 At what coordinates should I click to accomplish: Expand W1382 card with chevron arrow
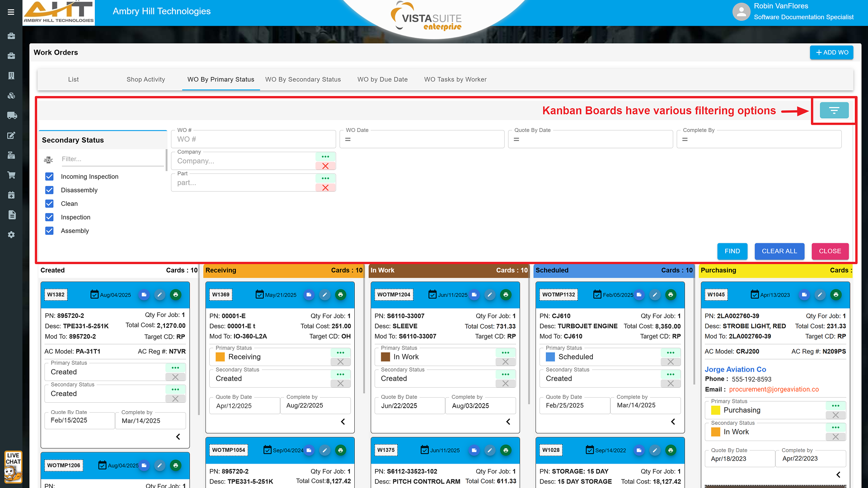tap(178, 437)
